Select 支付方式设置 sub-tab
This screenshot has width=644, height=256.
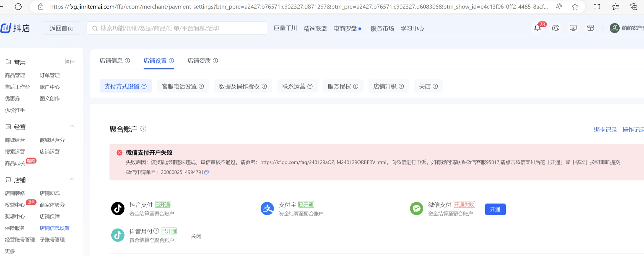tap(126, 86)
